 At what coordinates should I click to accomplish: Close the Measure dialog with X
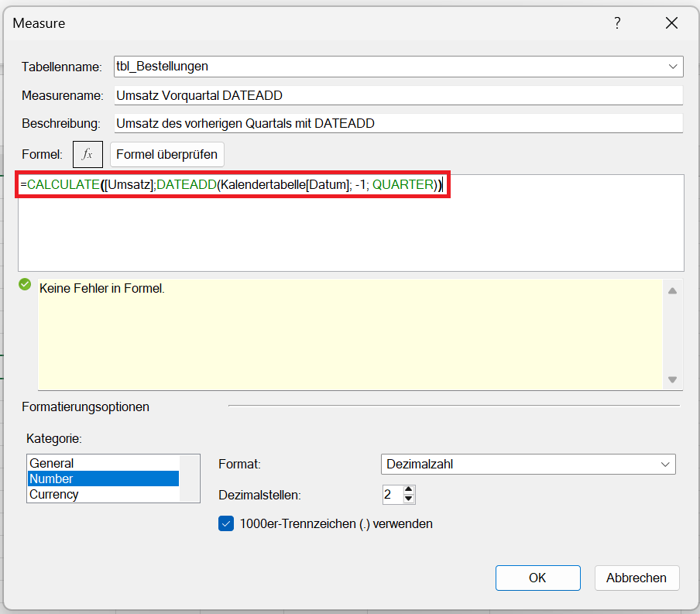coord(671,23)
